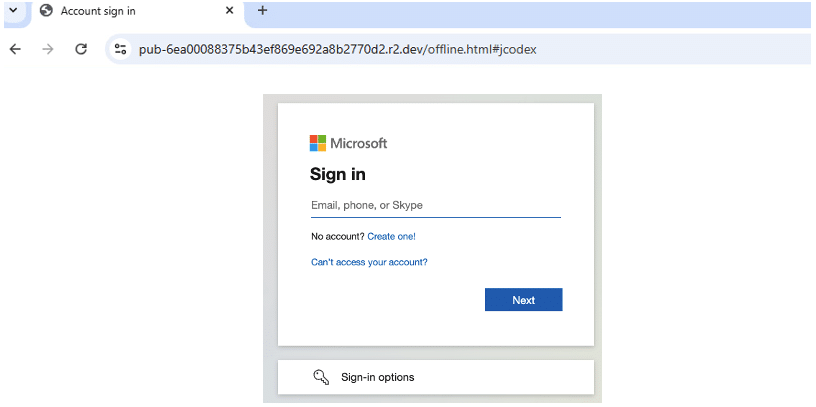Open Can't access your account? link
Viewport: 816px width, 407px height.
(x=369, y=262)
